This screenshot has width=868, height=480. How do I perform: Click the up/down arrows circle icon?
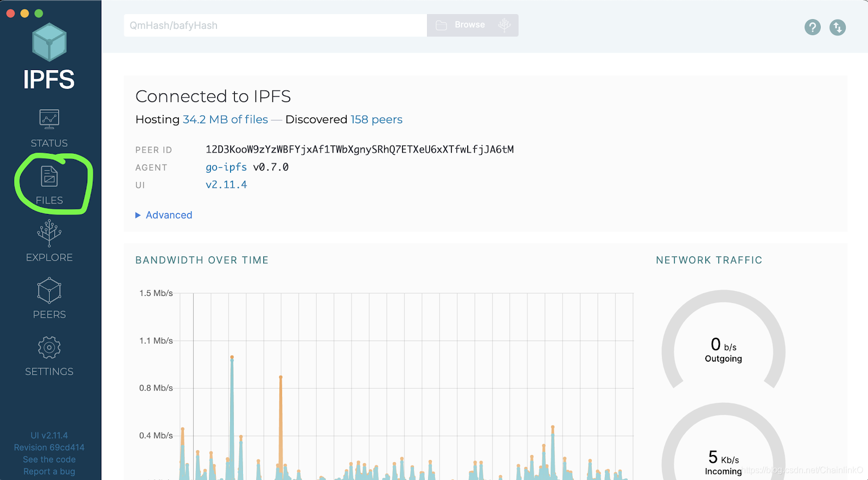coord(838,27)
